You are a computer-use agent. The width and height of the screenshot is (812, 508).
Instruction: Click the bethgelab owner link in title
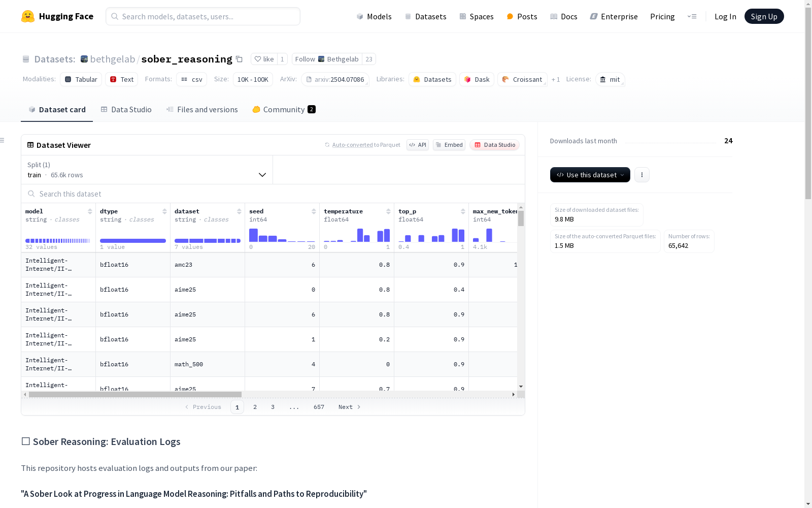pos(113,59)
